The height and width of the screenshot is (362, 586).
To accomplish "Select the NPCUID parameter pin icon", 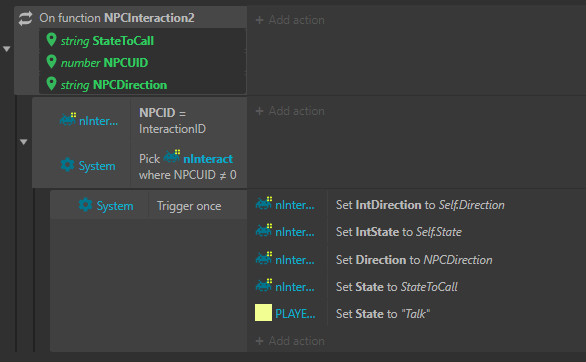I will point(51,62).
